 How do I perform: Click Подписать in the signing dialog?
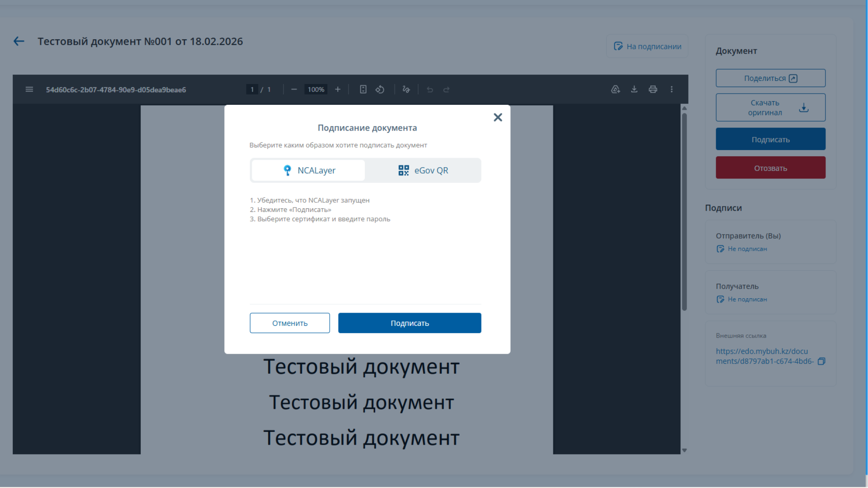coord(410,323)
